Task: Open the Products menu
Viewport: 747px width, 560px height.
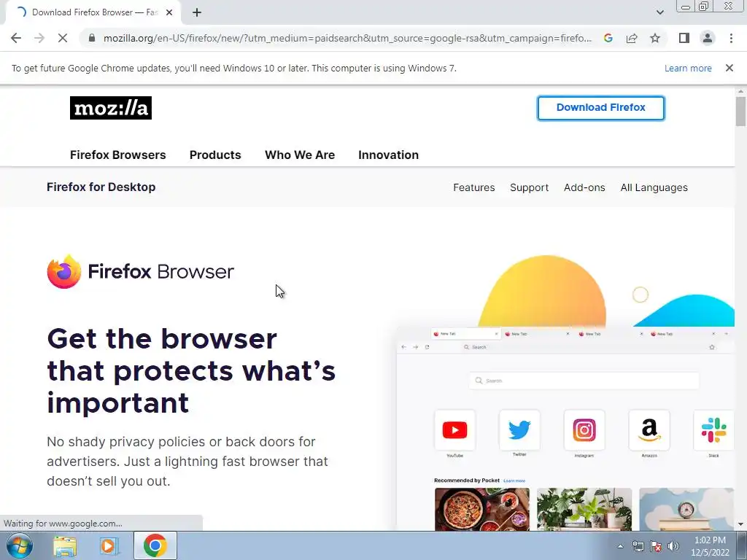Action: pyautogui.click(x=215, y=155)
